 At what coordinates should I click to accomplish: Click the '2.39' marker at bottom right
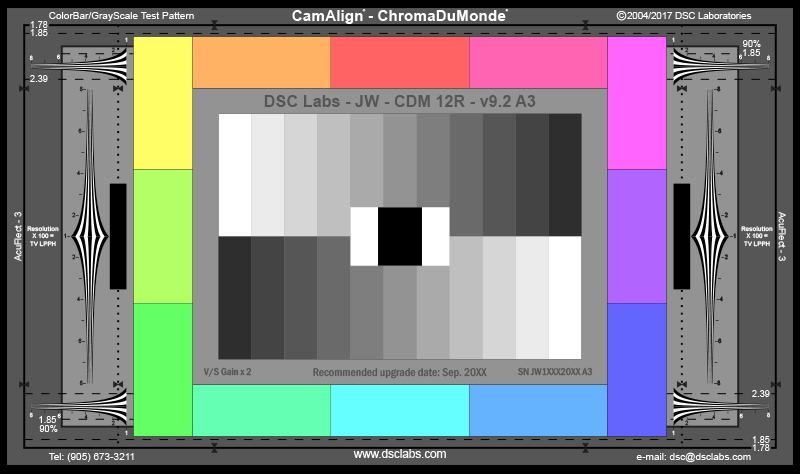(760, 393)
